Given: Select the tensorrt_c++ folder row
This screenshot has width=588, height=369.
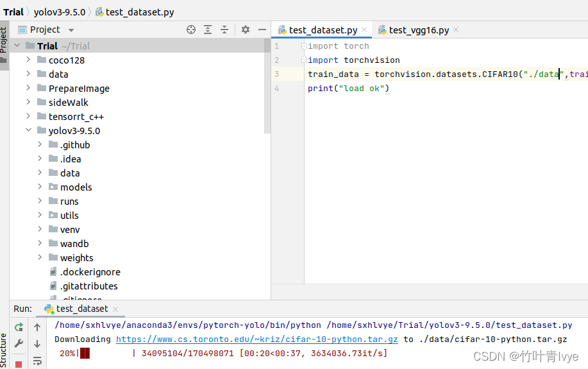Looking at the screenshot, I should coord(140,117).
